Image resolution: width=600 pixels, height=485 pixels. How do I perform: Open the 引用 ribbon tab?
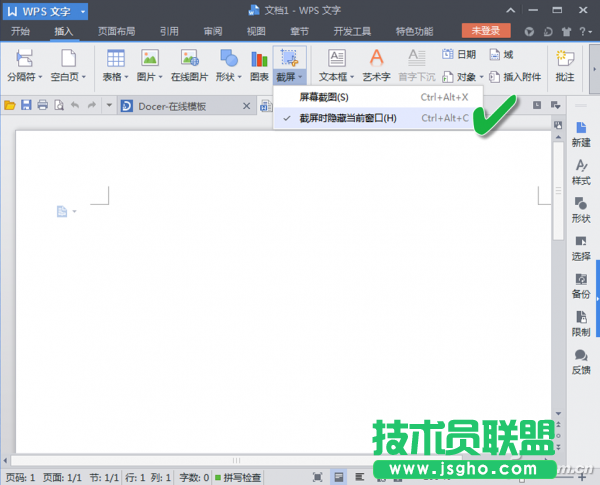pos(169,31)
